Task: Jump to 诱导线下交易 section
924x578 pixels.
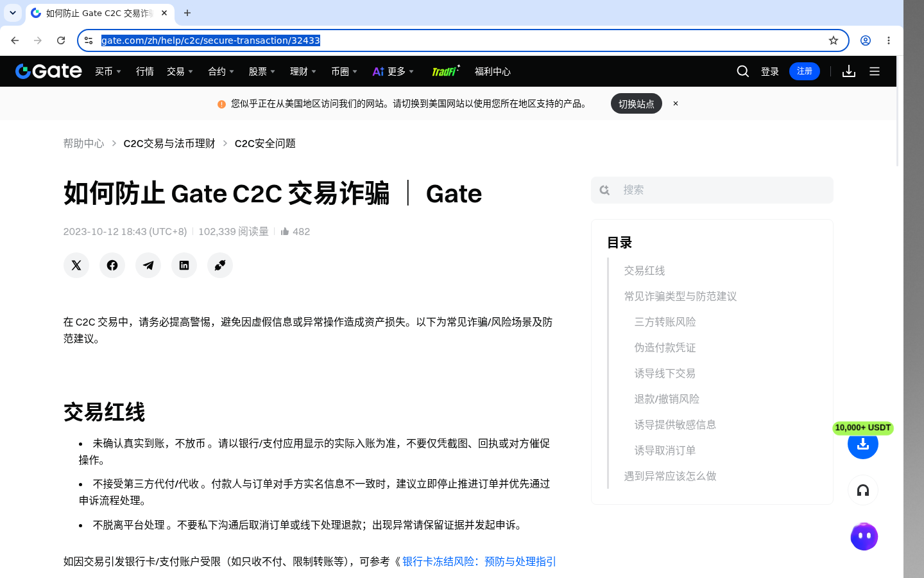Action: [665, 373]
